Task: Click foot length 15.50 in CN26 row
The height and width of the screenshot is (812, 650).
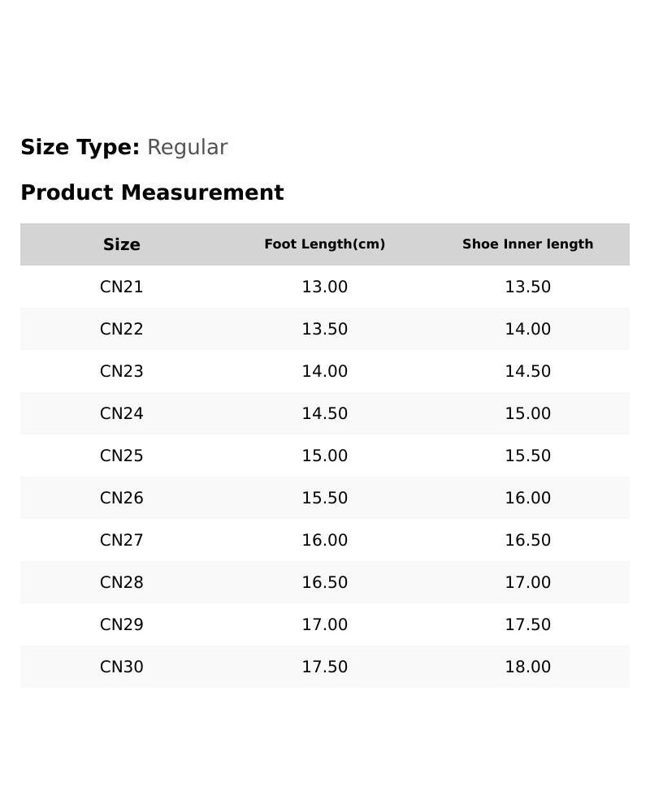Action: pos(325,498)
